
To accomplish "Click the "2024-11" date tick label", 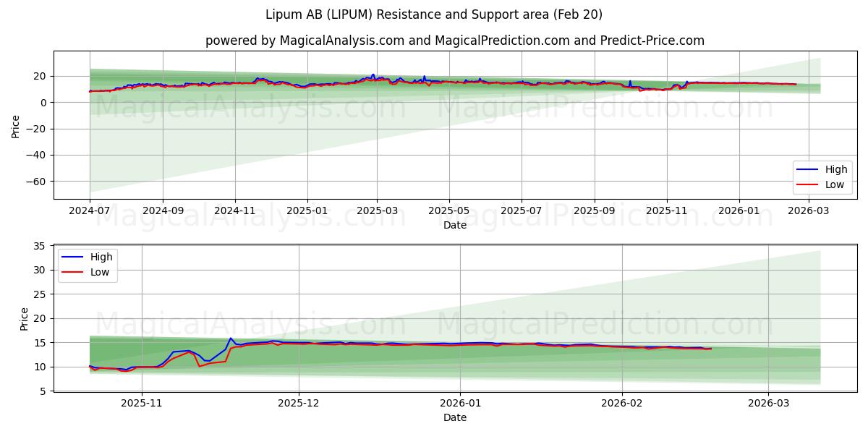I will click(235, 210).
